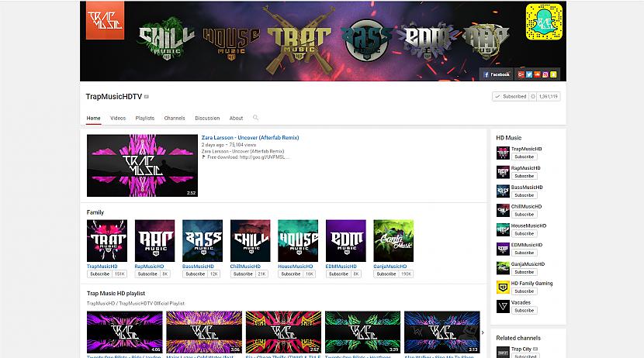Click the Snapchat code in the banner corner
644x358 pixels.
pyautogui.click(x=544, y=22)
